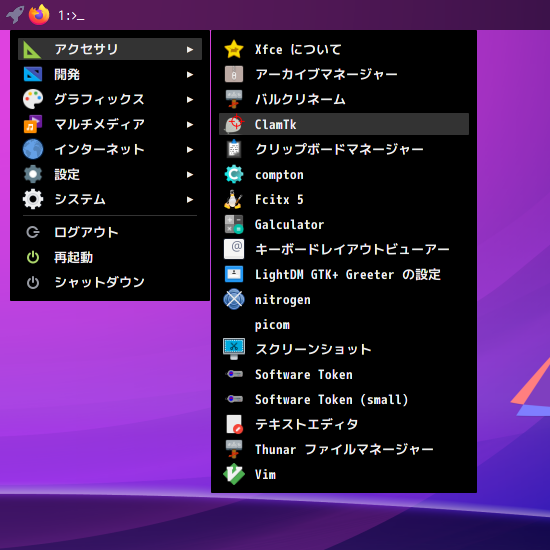Click the インターネット globe icon

coord(33,149)
